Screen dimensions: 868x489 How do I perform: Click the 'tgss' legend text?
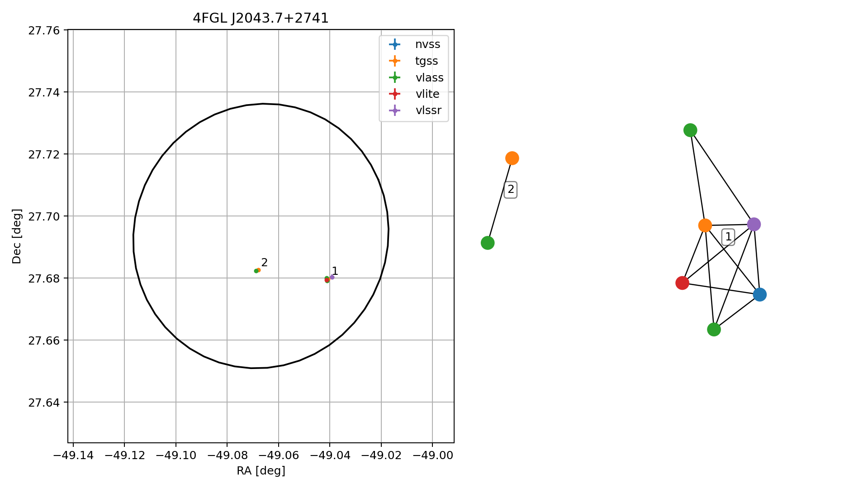click(x=427, y=61)
